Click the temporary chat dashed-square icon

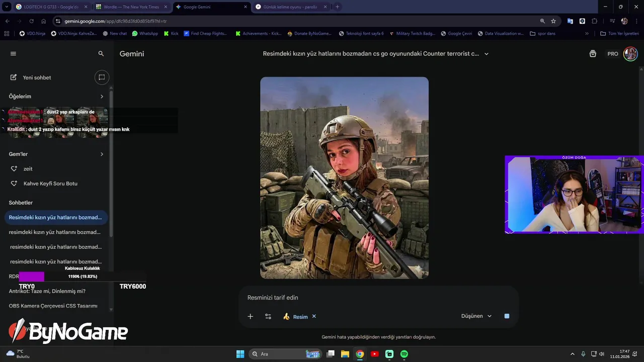click(x=102, y=77)
